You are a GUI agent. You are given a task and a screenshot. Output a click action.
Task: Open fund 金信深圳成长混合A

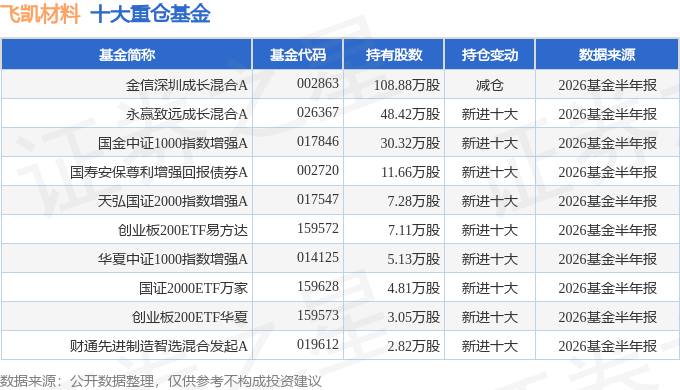pos(187,85)
